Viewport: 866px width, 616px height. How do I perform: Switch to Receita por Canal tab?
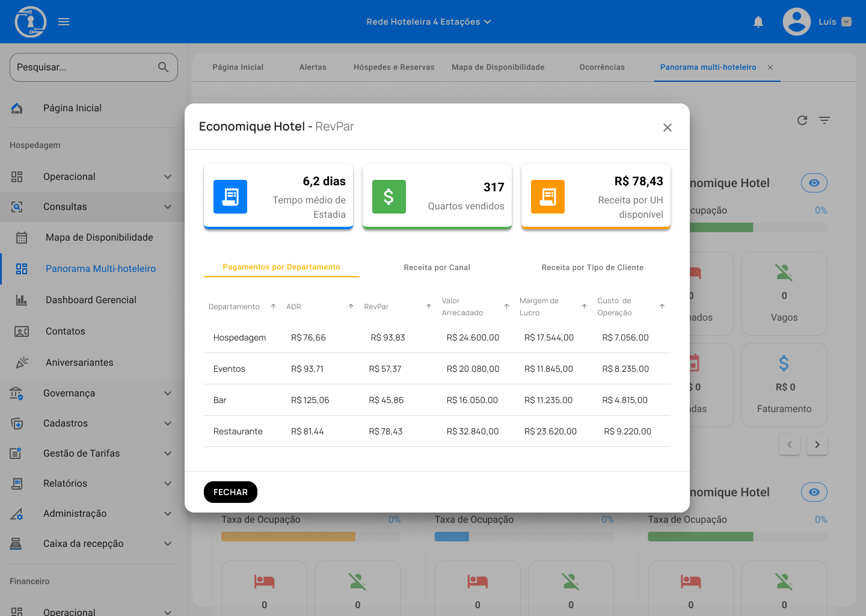[x=437, y=268]
